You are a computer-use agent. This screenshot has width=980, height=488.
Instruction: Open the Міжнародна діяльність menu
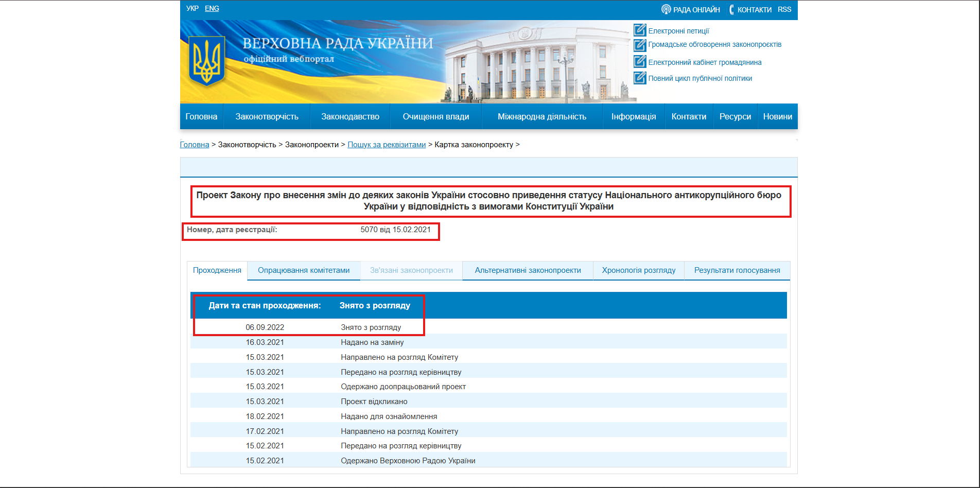[x=542, y=116]
